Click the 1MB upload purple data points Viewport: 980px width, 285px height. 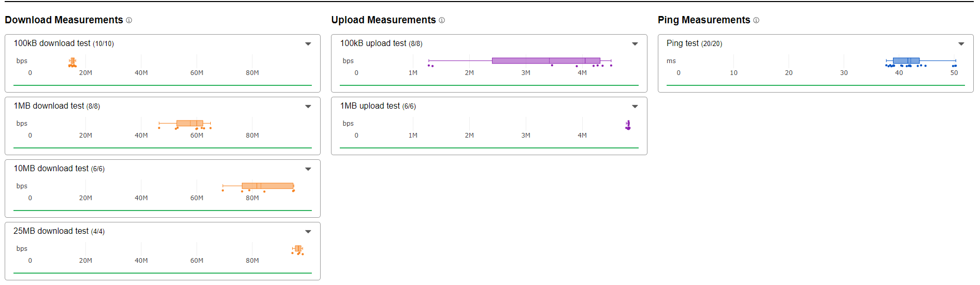coord(628,125)
